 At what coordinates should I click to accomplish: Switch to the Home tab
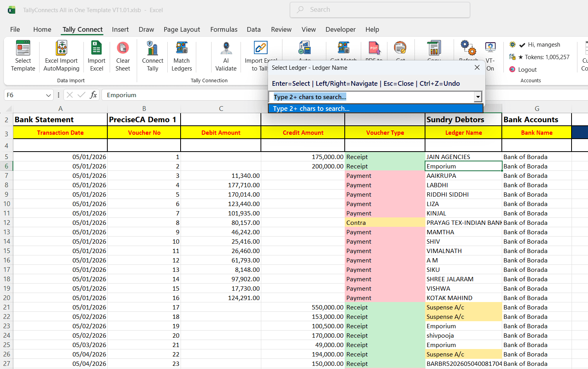[x=42, y=29]
